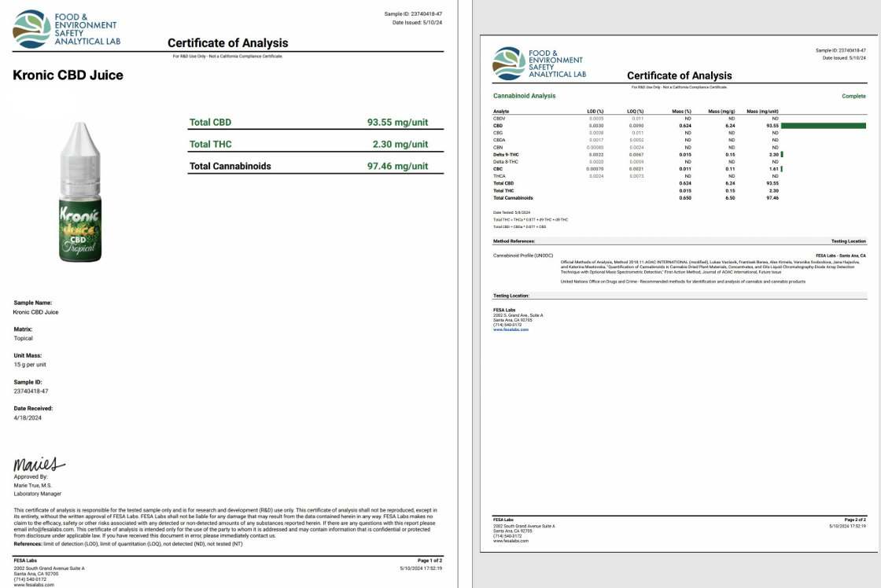Click the lab logo on page two

pyautogui.click(x=539, y=64)
